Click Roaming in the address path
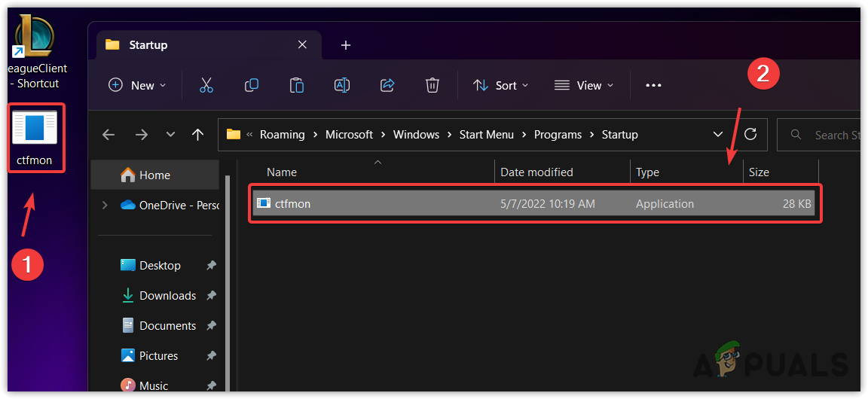Screen dimensions: 868x399 click(283, 135)
